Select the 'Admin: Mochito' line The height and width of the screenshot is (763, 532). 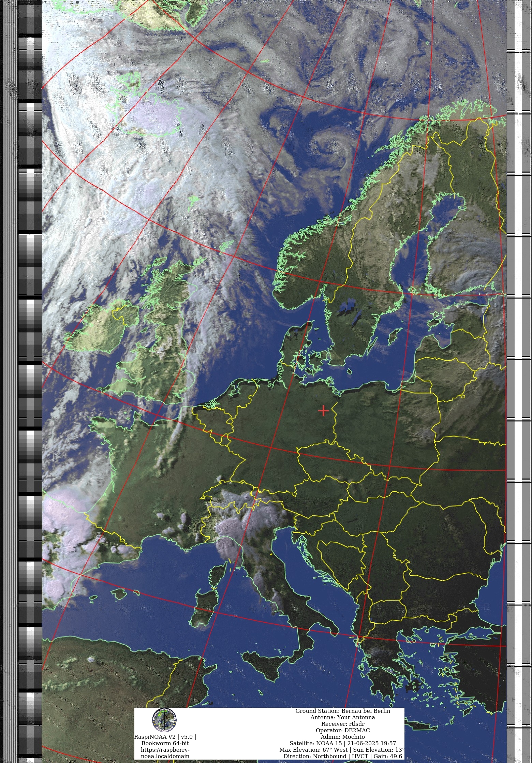coord(343,737)
